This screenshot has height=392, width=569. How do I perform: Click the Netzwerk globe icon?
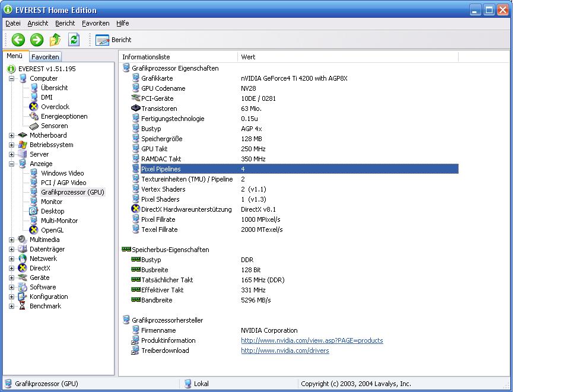(x=23, y=259)
